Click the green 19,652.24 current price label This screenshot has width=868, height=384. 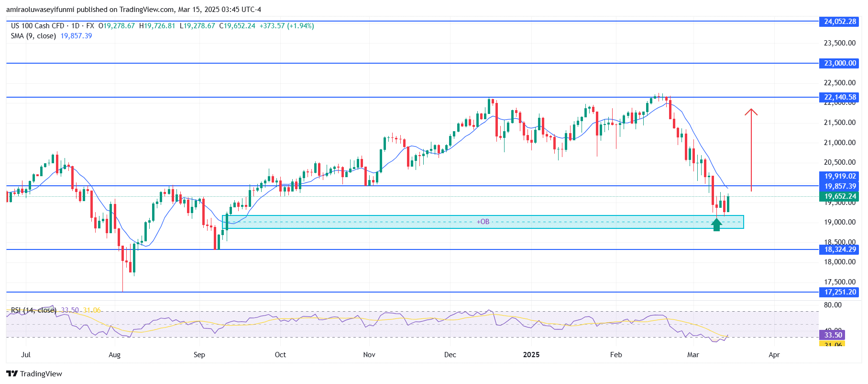tap(839, 196)
